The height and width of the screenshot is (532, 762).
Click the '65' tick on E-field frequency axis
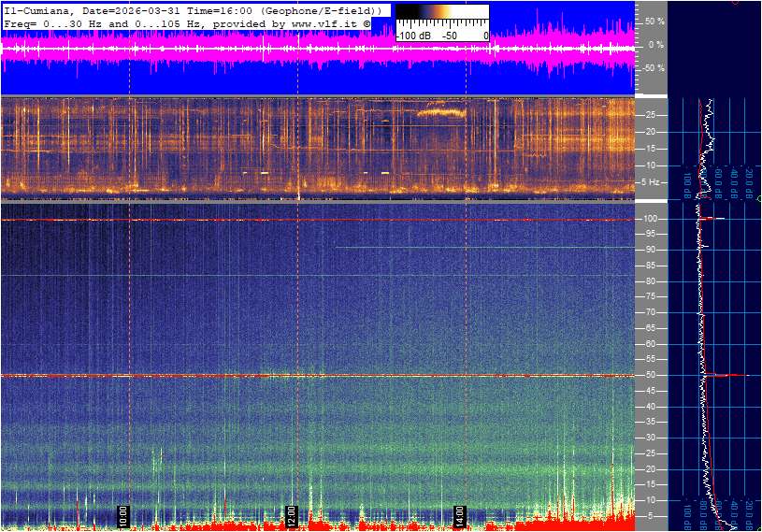tap(650, 328)
